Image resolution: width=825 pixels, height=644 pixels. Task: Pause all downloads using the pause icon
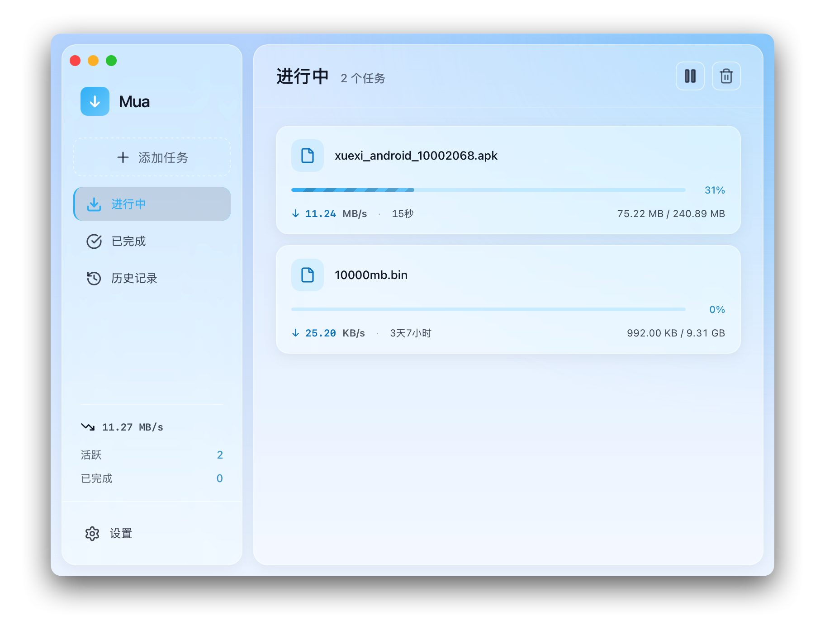[x=690, y=76]
